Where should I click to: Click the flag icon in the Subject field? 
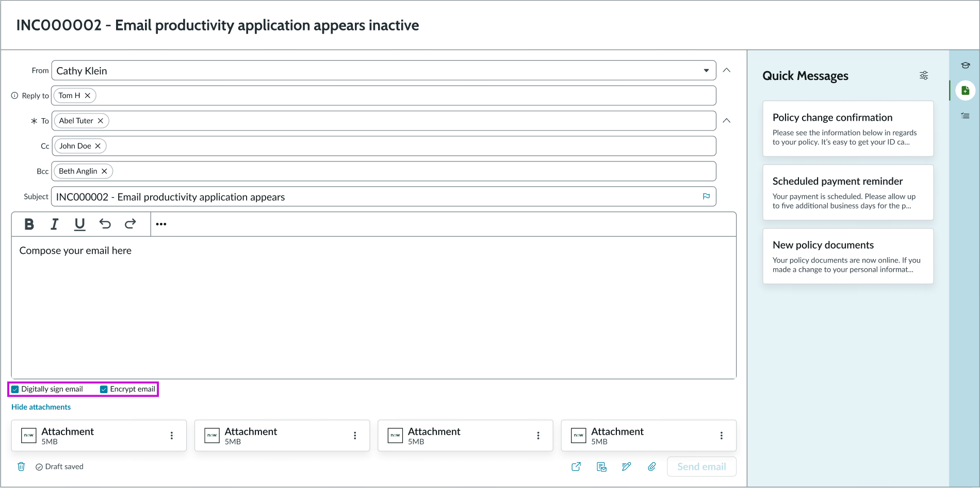[706, 196]
